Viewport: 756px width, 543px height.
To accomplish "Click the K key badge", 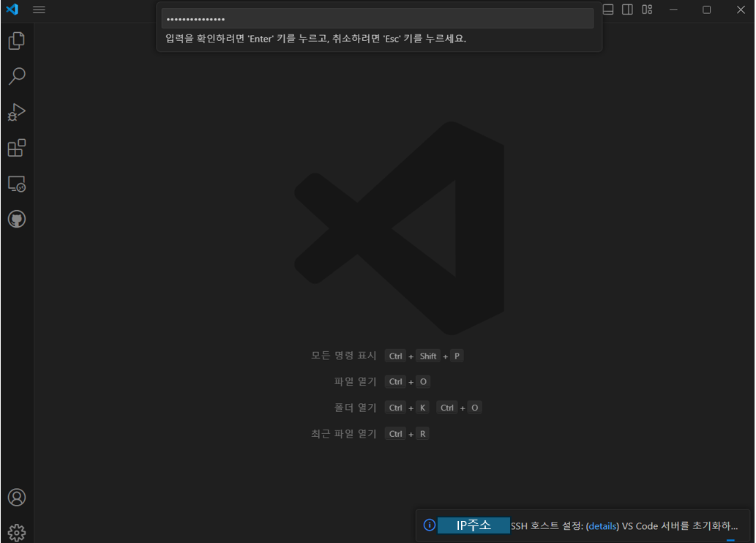I will tap(423, 408).
